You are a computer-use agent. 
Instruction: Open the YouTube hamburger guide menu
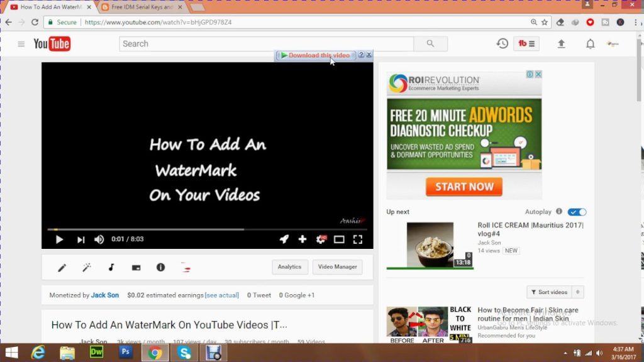(x=21, y=44)
